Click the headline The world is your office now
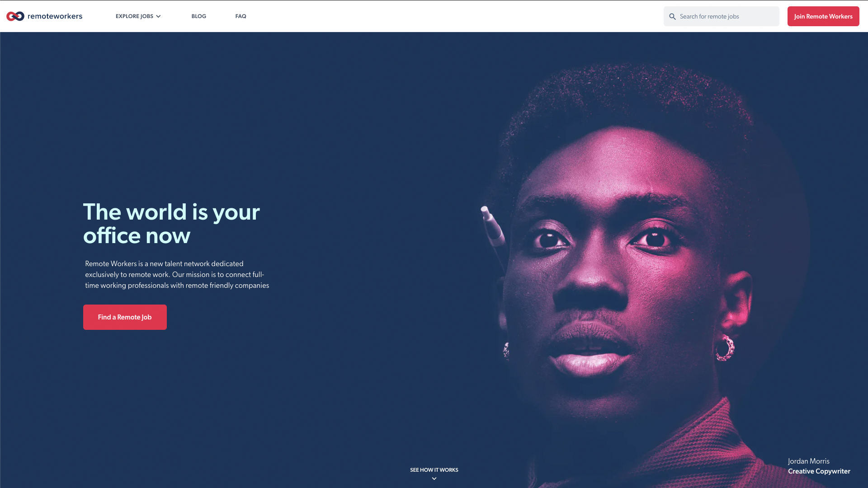 click(x=171, y=224)
